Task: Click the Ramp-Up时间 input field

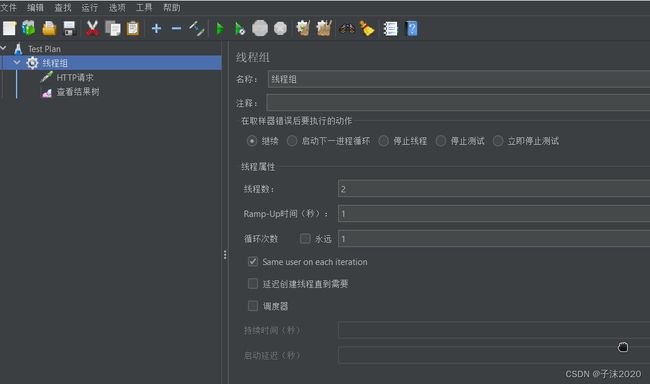Action: pos(494,214)
